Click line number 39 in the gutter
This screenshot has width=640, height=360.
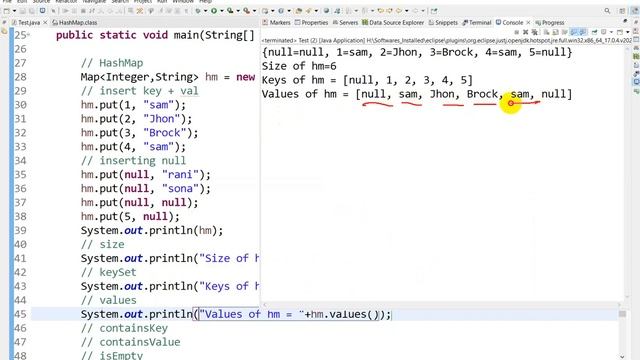20,231
